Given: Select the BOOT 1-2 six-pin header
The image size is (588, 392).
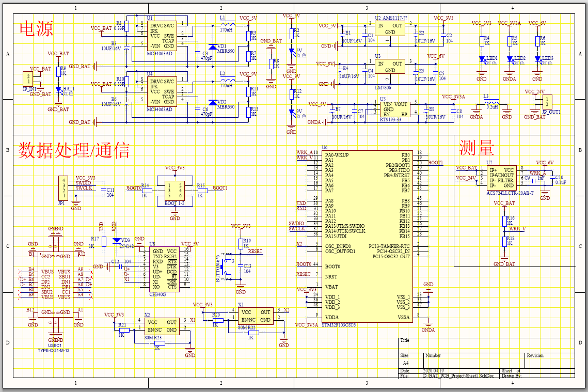Looking at the screenshot, I should pos(175,191).
